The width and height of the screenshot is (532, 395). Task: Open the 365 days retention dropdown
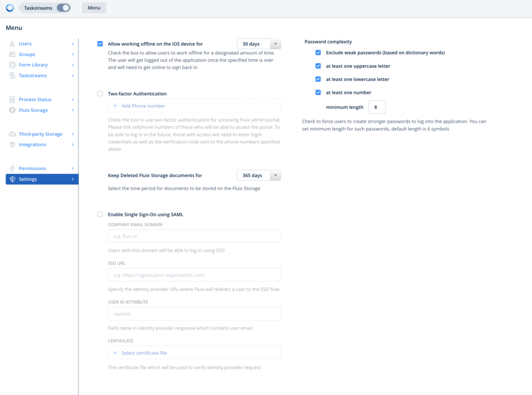[258, 175]
